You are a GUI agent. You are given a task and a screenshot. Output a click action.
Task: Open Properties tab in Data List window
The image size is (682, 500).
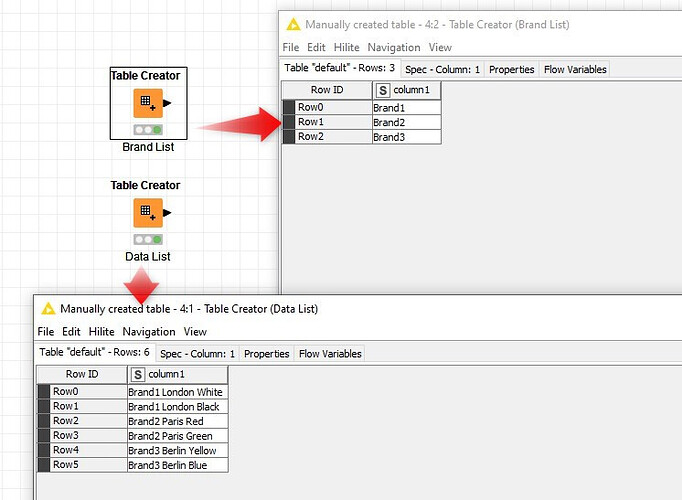[x=267, y=353]
